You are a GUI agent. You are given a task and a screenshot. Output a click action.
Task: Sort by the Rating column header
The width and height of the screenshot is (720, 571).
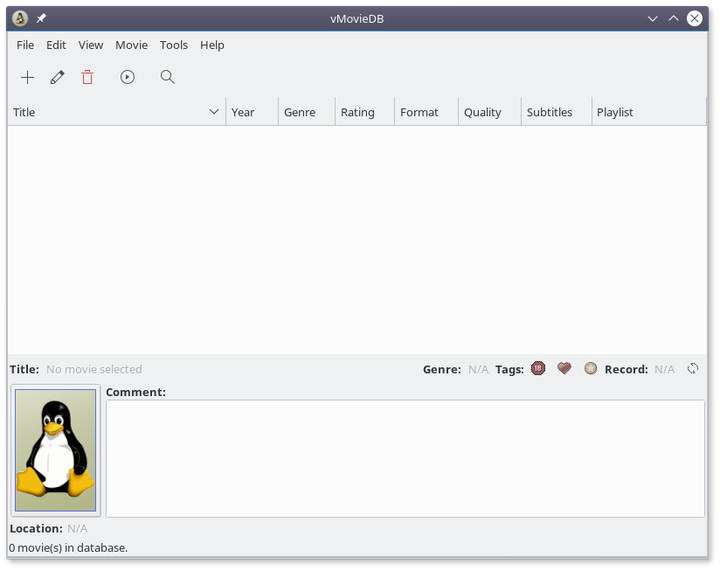[x=357, y=112]
